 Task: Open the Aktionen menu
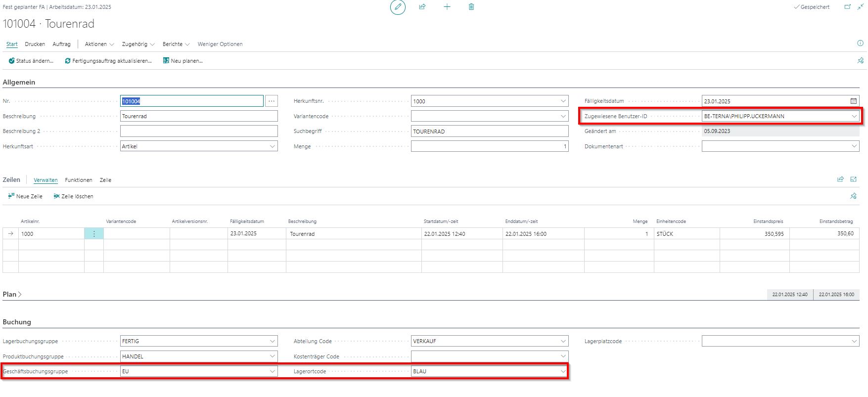(x=99, y=44)
